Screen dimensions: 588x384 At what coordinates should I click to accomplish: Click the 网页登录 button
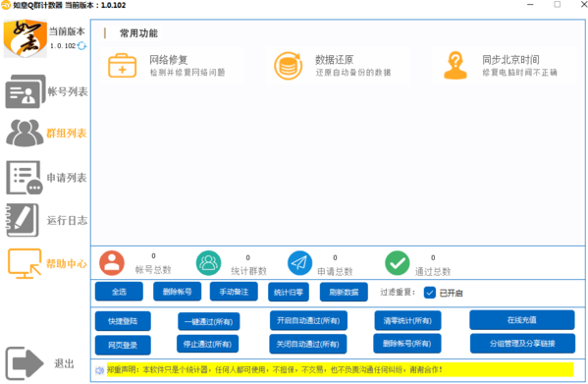123,345
